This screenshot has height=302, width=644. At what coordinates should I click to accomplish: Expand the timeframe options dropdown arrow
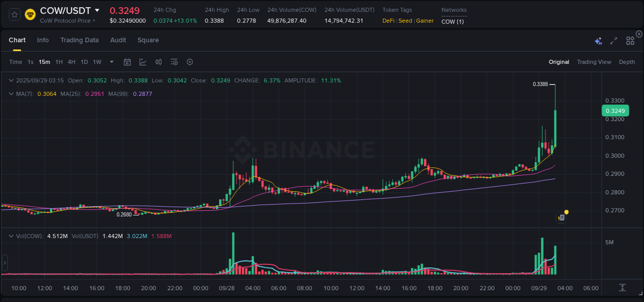(111, 61)
